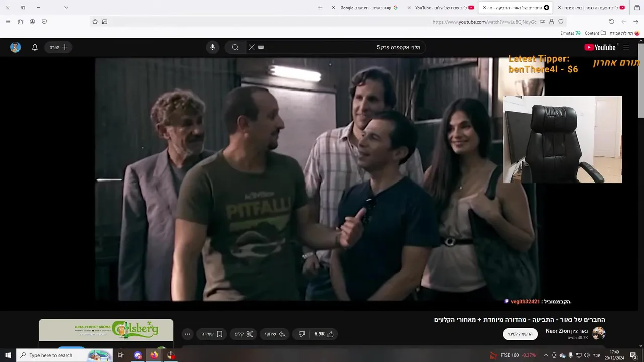Toggle picture-in-picture icon near bookmark star
644x362 pixels.
click(x=104, y=22)
